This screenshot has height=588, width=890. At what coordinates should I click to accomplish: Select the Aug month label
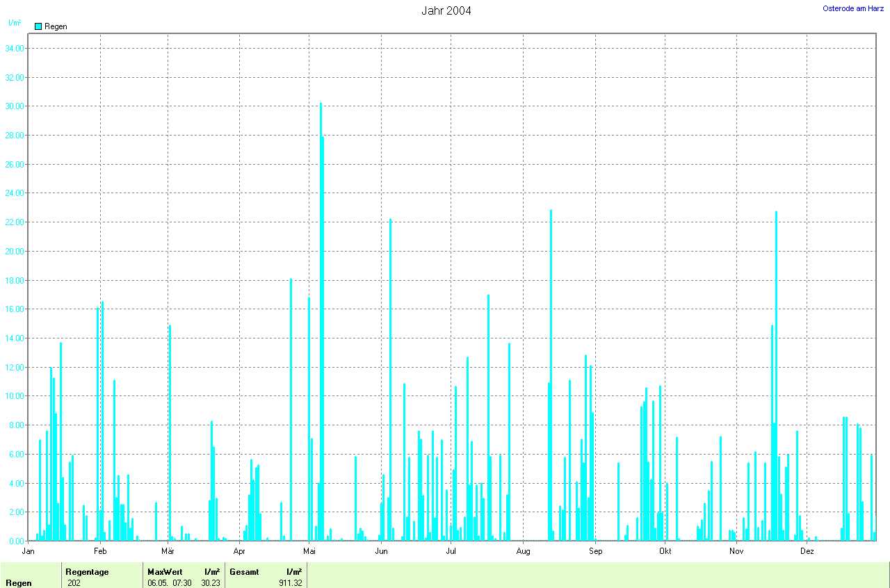(524, 551)
